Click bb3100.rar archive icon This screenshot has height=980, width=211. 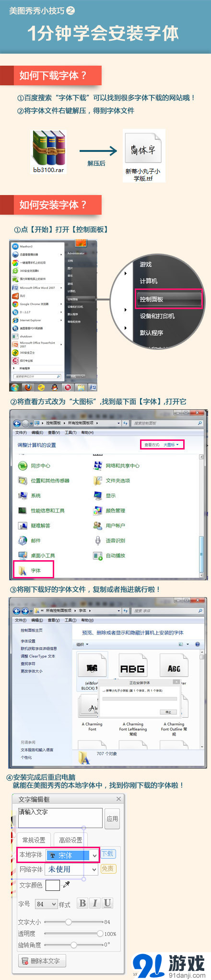[x=48, y=148]
